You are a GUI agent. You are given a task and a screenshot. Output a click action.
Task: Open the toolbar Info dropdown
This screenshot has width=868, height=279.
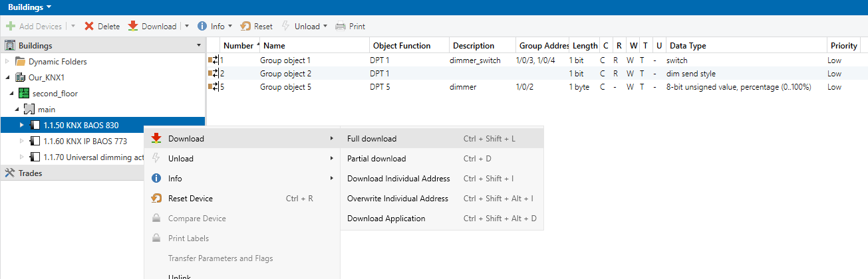230,27
